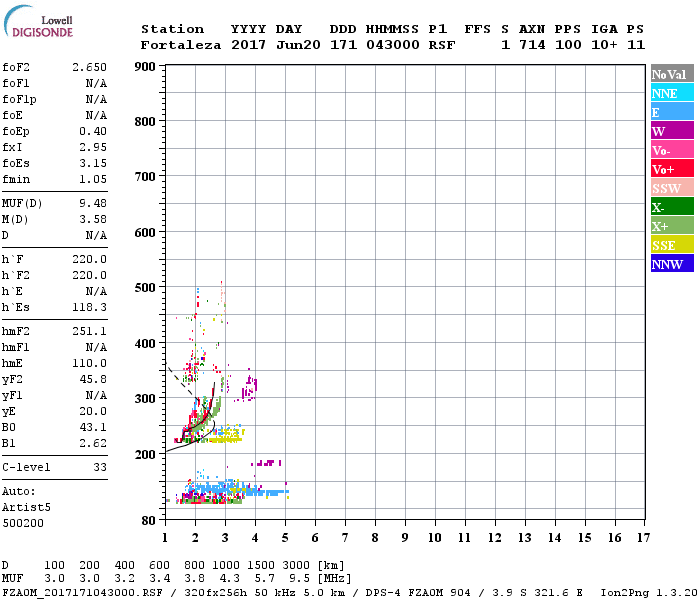The height and width of the screenshot is (600, 700).
Task: Click the FZA0M_2017171043000.RSF filename
Action: pyautogui.click(x=83, y=593)
